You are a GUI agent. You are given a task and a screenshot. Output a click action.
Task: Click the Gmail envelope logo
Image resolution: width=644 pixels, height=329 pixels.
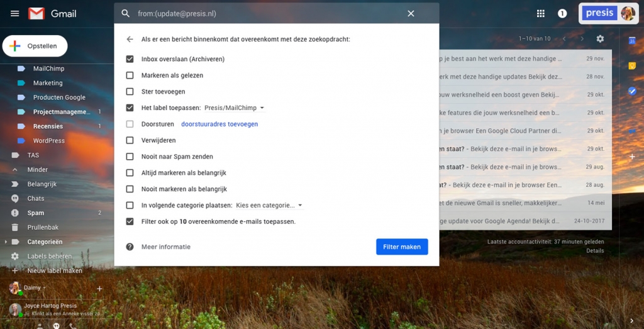36,14
